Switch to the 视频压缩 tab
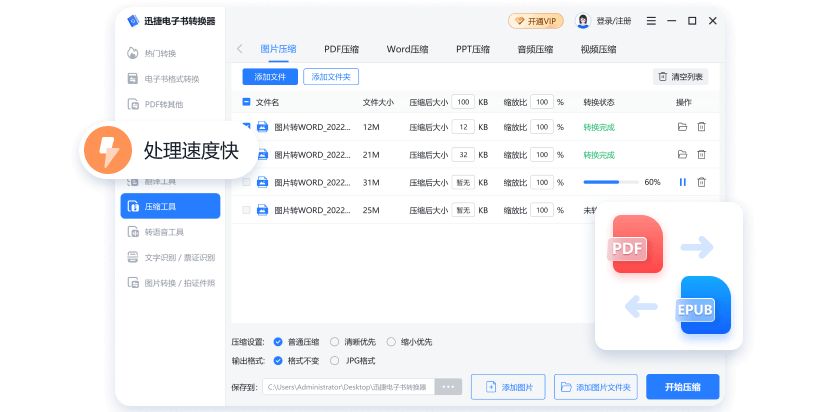824x412 pixels. tap(597, 48)
